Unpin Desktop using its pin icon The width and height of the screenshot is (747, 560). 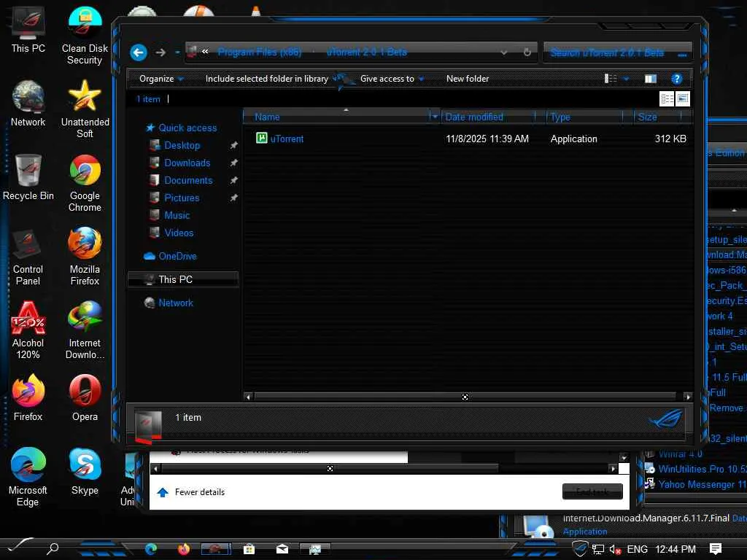(x=234, y=145)
